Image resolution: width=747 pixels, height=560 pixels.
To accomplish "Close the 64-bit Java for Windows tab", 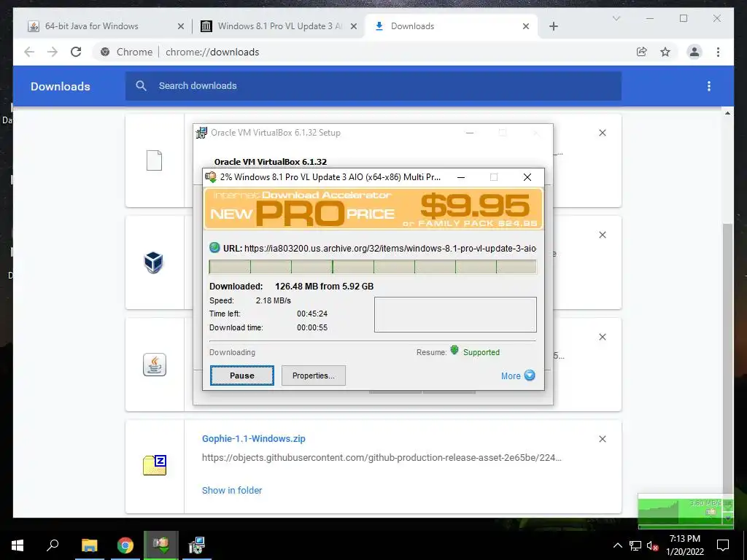I will click(181, 26).
